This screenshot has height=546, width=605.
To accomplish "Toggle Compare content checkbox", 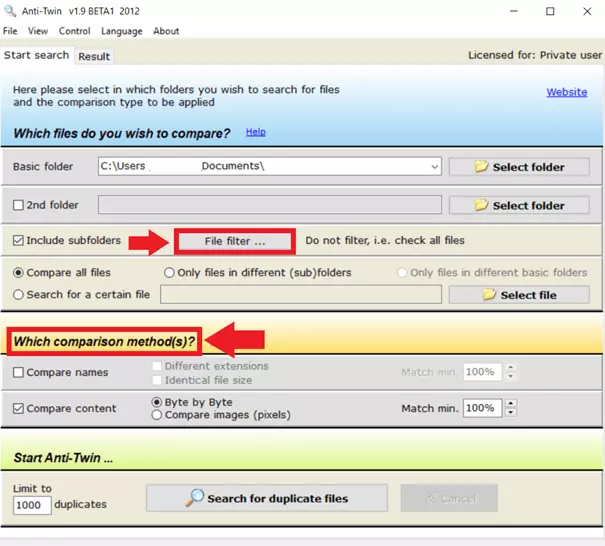I will (18, 408).
